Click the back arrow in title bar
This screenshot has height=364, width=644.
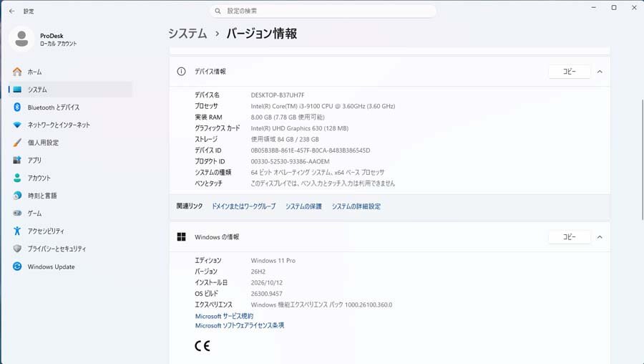tap(11, 11)
